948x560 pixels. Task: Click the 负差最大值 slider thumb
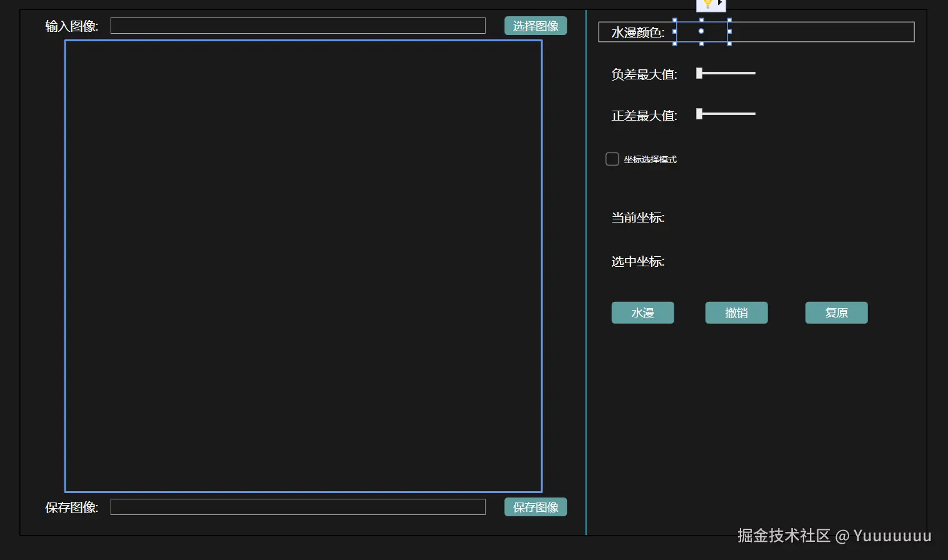[699, 73]
